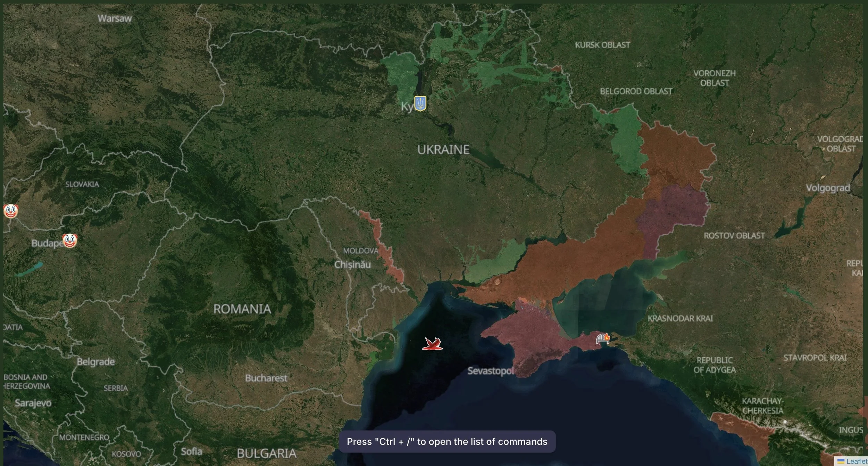Open the Leaflet attribution link

pyautogui.click(x=857, y=461)
